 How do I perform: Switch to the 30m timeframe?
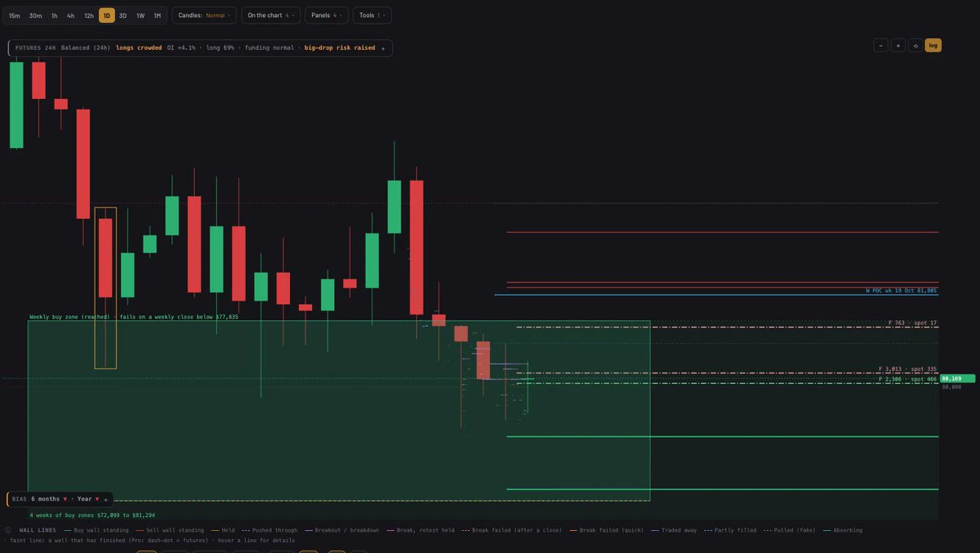pos(35,16)
